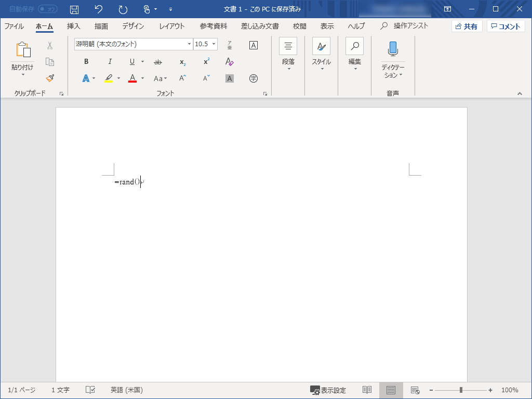Click Clear All Formatting icon
532x399 pixels.
pyautogui.click(x=230, y=61)
